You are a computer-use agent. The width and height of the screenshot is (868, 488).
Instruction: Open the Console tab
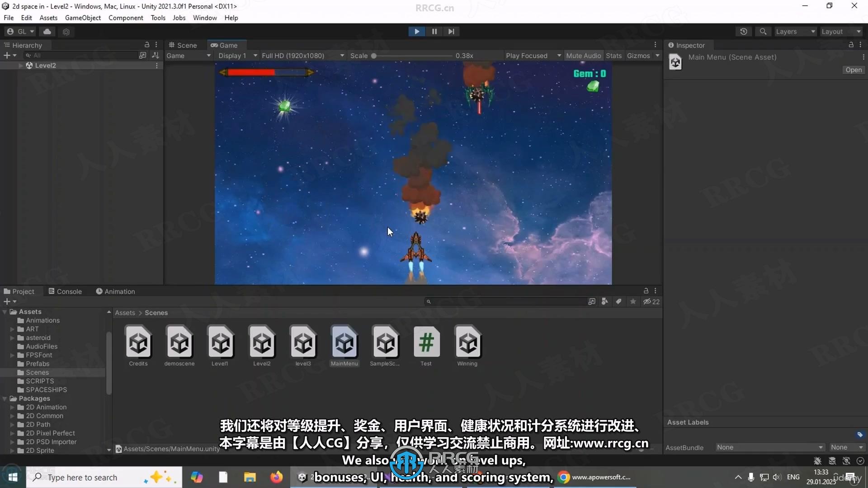[x=65, y=291]
